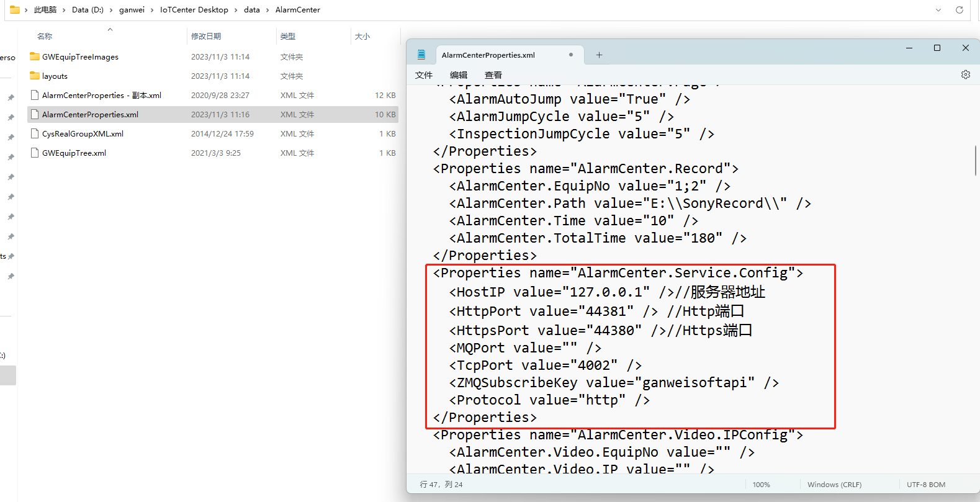Expand the chevron after ganwei breadcrumb
Viewport: 980px width, 502px height.
(x=152, y=10)
